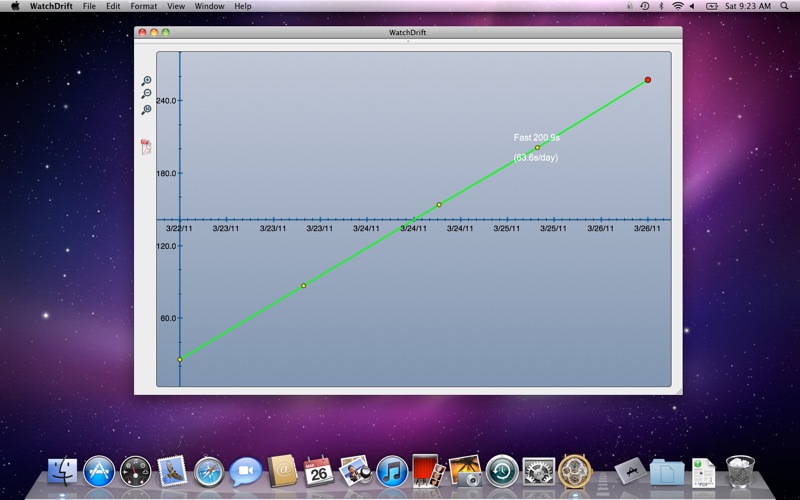The width and height of the screenshot is (800, 500).
Task: Open the View menu
Action: [176, 6]
